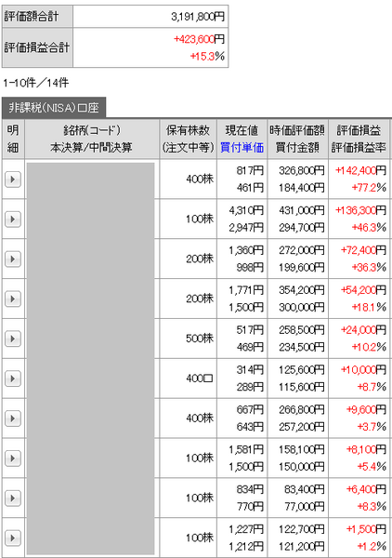The width and height of the screenshot is (392, 558).
Task: Click the 明細 column header
Action: pyautogui.click(x=13, y=139)
